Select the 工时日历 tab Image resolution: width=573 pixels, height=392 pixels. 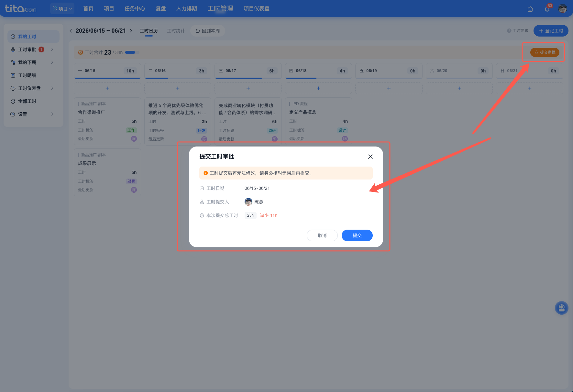pos(149,31)
